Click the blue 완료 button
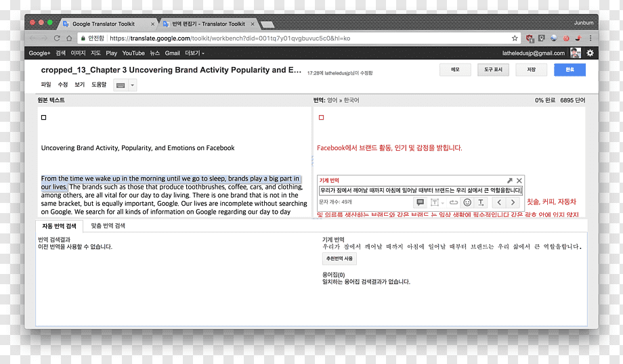Screen dimensions: 623x364 (570, 70)
